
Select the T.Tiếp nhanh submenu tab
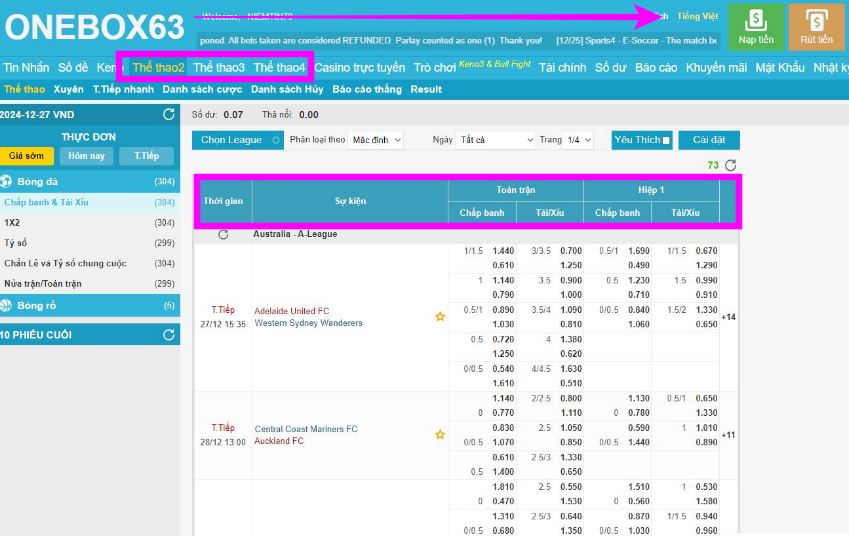point(123,89)
